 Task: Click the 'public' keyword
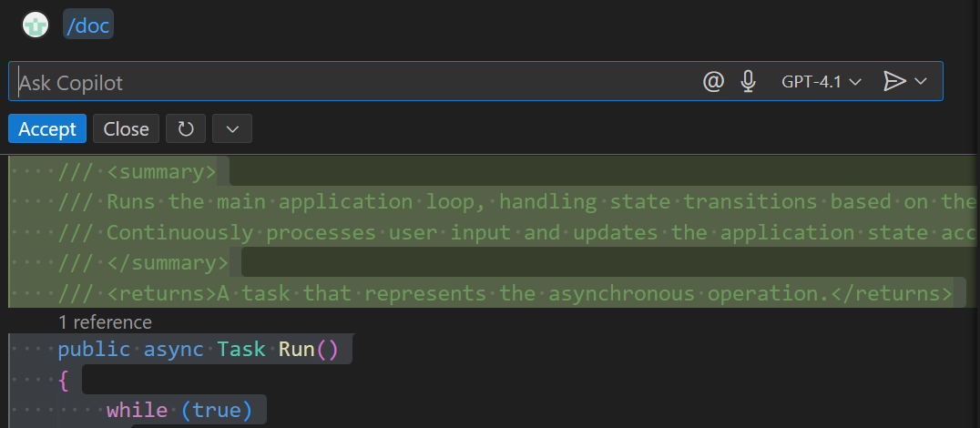(x=94, y=349)
